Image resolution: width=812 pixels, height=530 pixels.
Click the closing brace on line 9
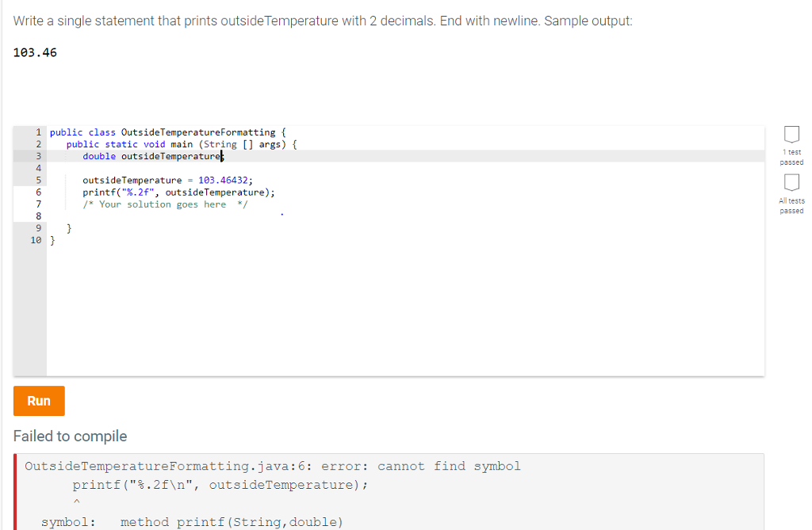click(68, 227)
